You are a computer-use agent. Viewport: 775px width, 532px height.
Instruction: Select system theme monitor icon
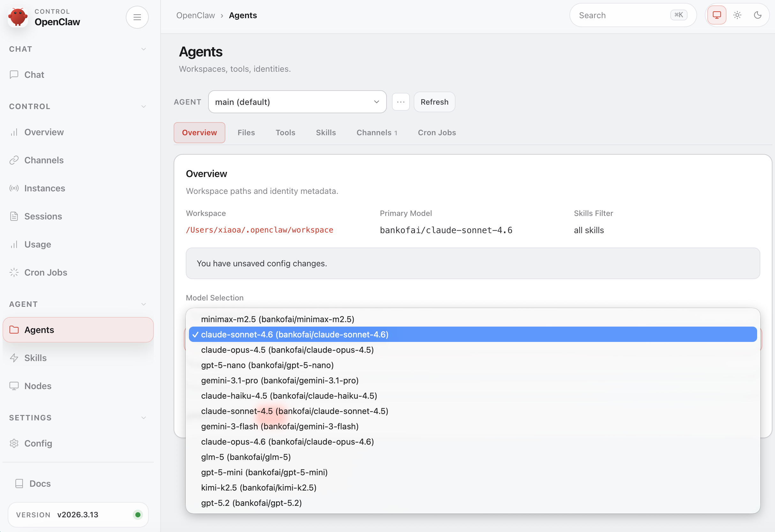pyautogui.click(x=717, y=15)
